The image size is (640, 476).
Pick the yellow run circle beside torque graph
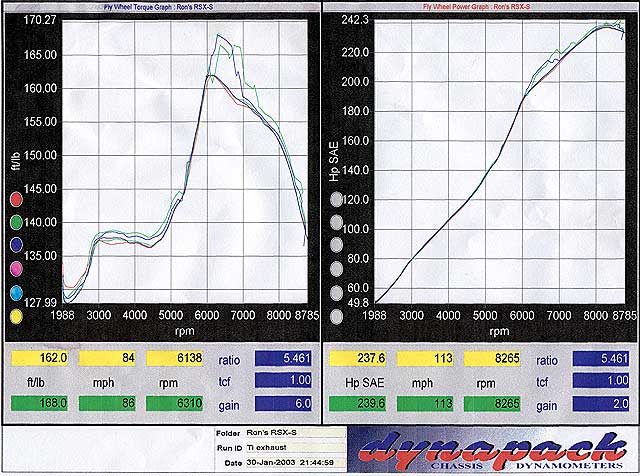click(17, 317)
